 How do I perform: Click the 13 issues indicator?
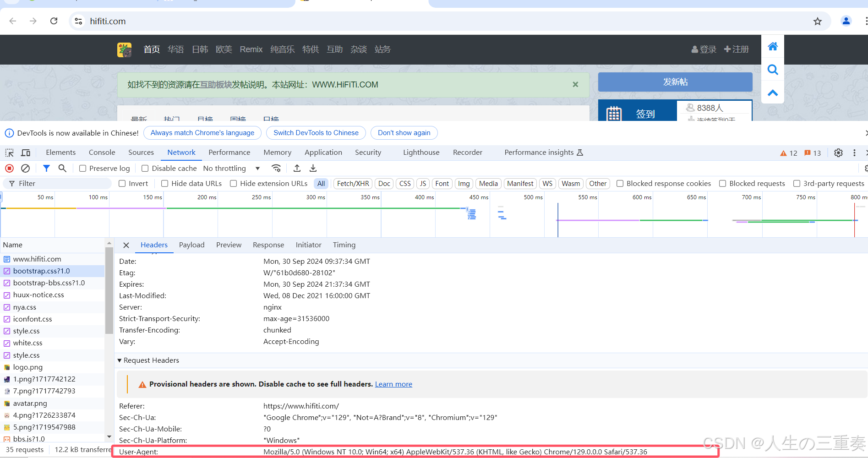click(813, 153)
